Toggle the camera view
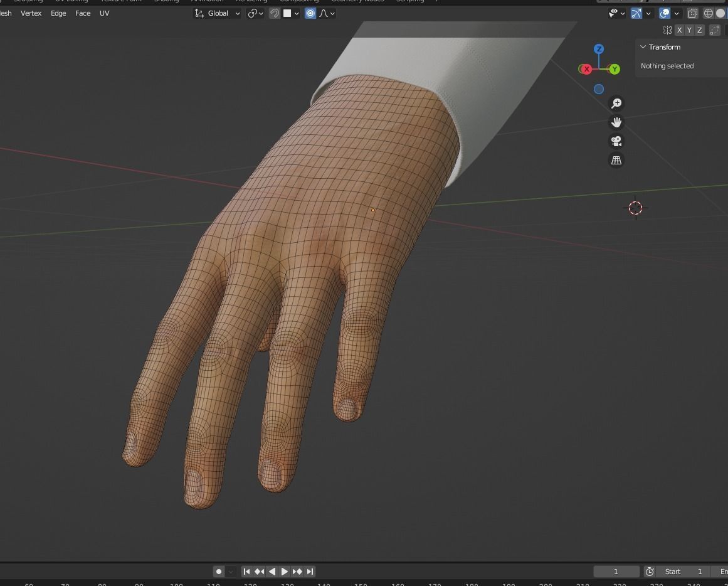Screen dimensions: 728x586 (616, 141)
